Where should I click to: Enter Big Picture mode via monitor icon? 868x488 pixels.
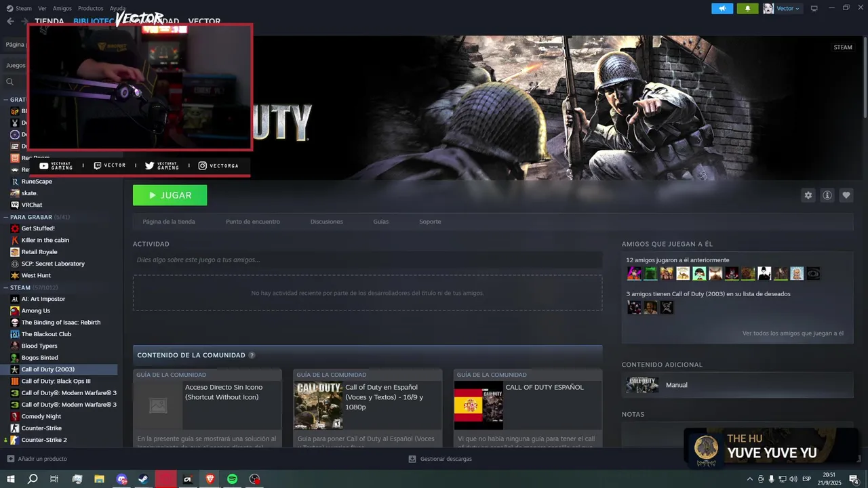pyautogui.click(x=814, y=8)
